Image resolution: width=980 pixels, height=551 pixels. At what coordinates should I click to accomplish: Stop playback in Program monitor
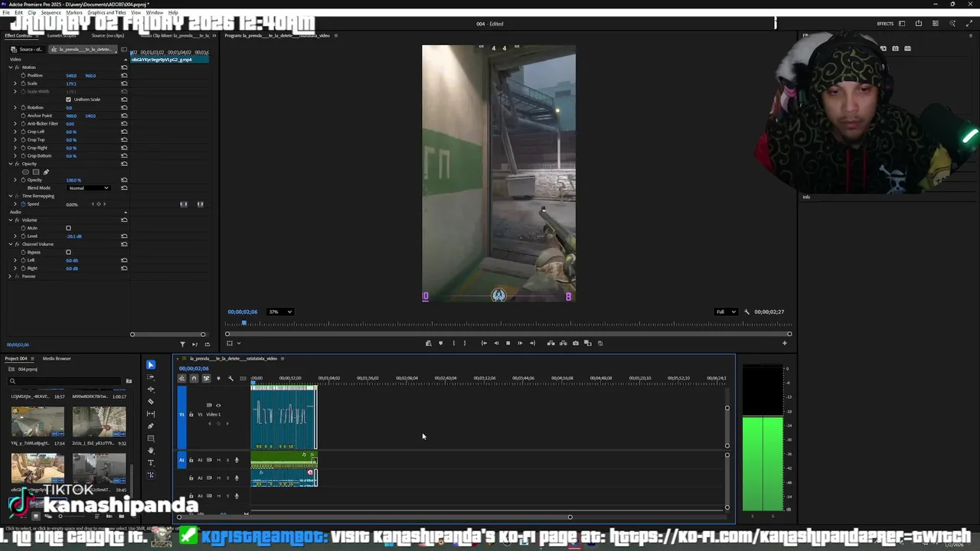(x=508, y=343)
